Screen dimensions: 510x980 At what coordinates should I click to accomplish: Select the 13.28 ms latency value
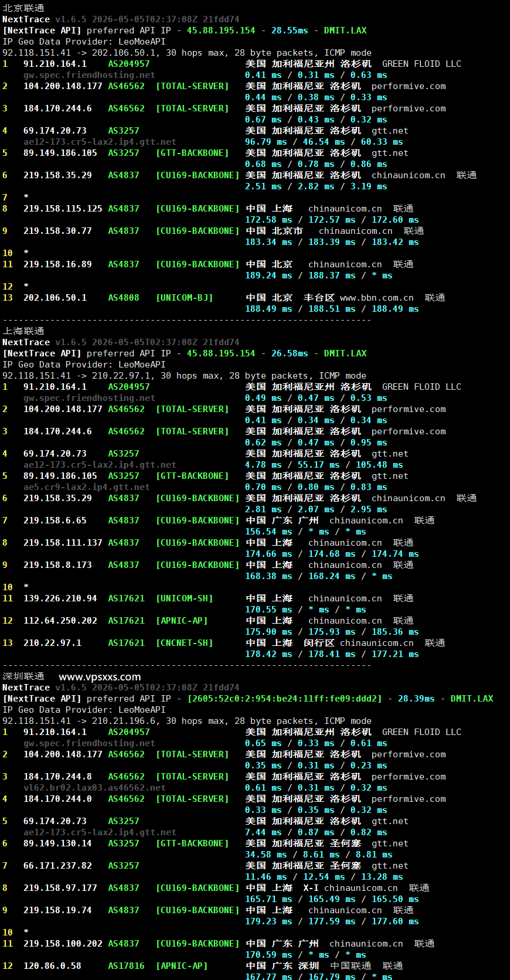tap(382, 877)
